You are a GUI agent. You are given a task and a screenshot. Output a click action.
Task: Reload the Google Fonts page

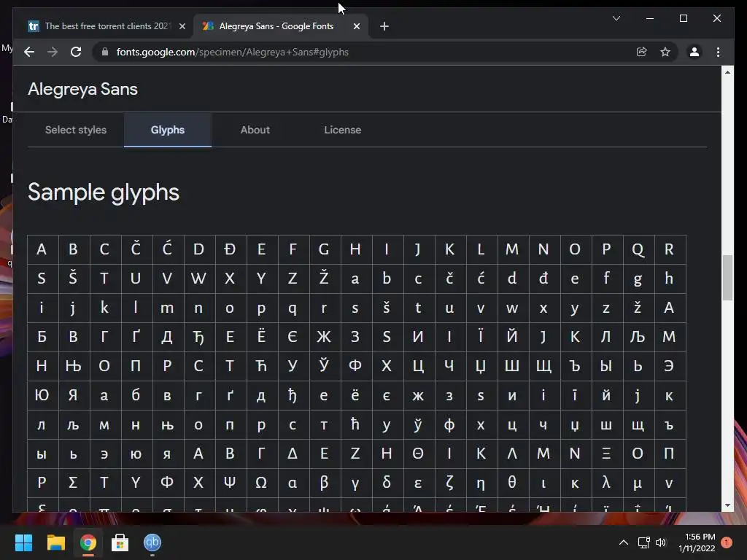[76, 52]
